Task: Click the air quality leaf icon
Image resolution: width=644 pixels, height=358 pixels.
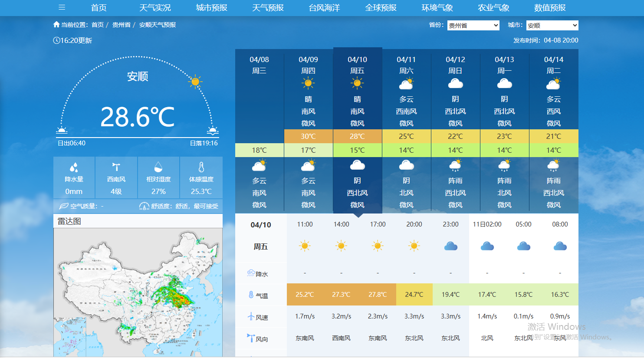Action: [63, 206]
